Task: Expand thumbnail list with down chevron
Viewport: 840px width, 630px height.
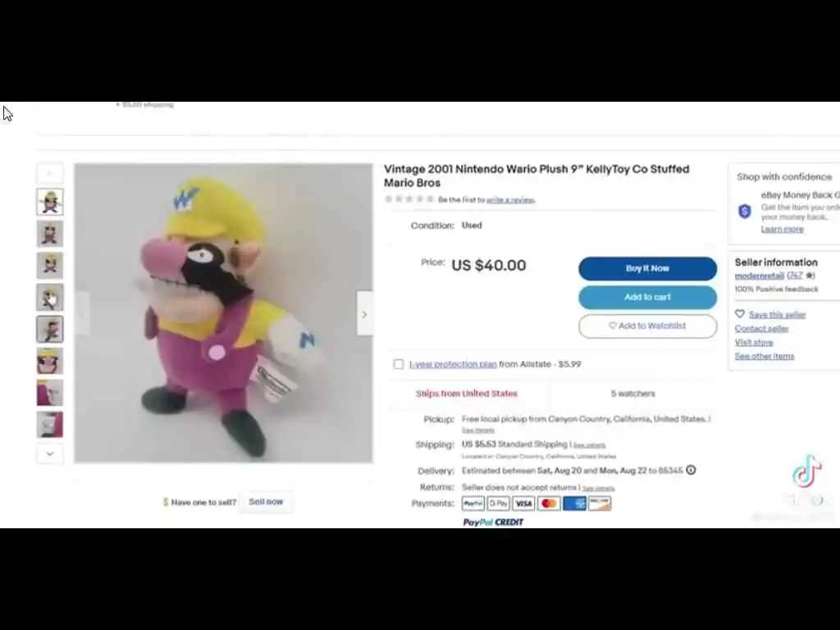Action: click(x=50, y=454)
